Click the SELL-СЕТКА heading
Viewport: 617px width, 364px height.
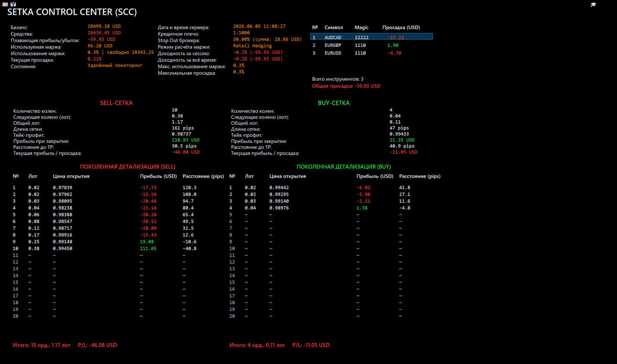point(116,103)
